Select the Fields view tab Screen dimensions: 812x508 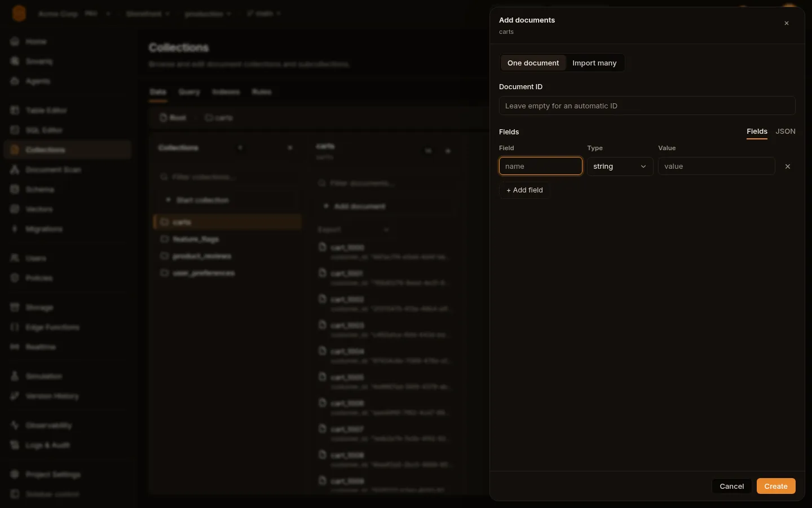757,132
